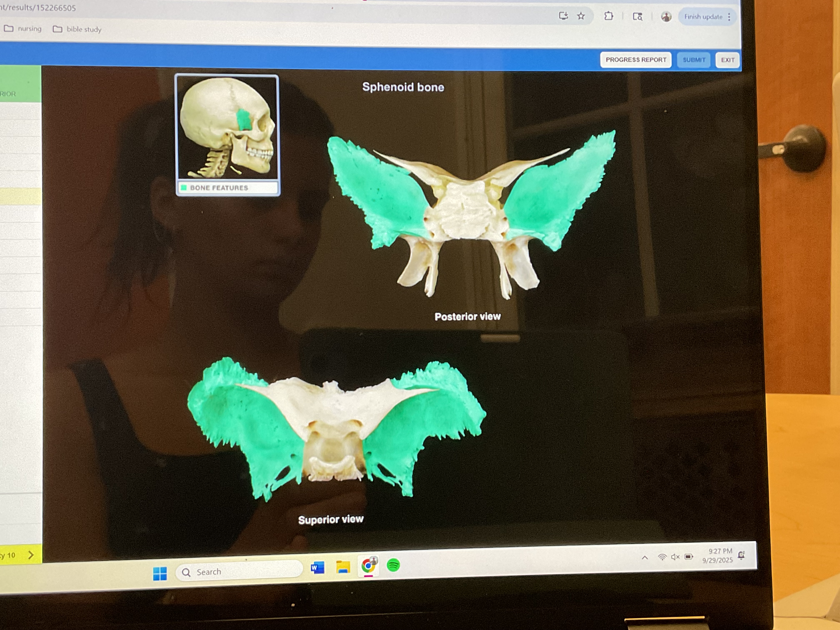
Task: Open the Chrome profile avatar
Action: 666,17
